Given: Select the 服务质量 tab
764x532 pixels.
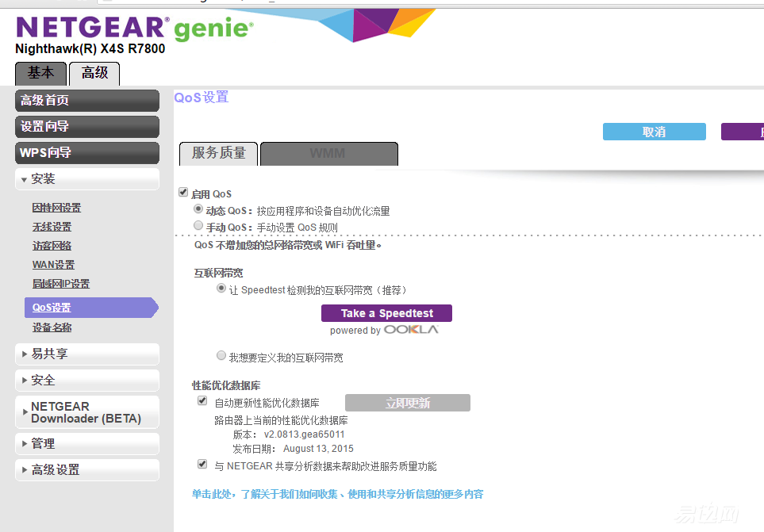Looking at the screenshot, I should (x=219, y=154).
